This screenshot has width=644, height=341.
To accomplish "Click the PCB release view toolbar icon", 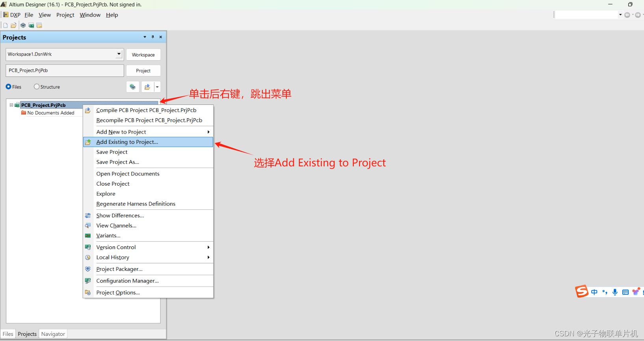I will pos(31,25).
